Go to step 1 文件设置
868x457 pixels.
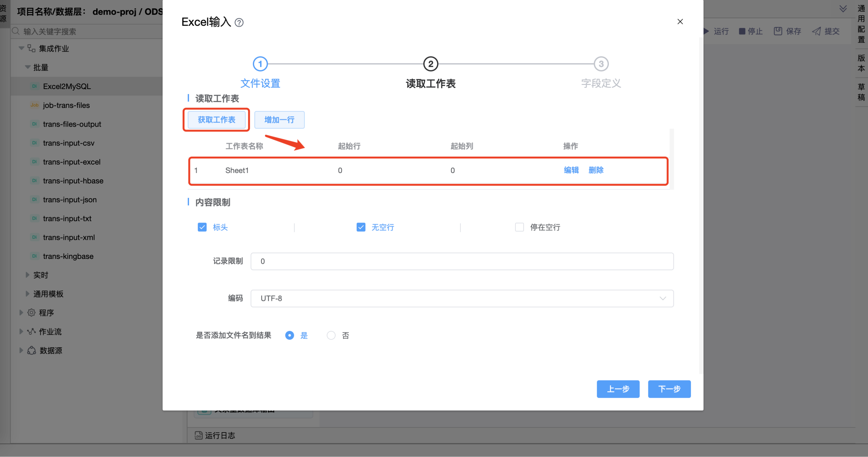260,64
